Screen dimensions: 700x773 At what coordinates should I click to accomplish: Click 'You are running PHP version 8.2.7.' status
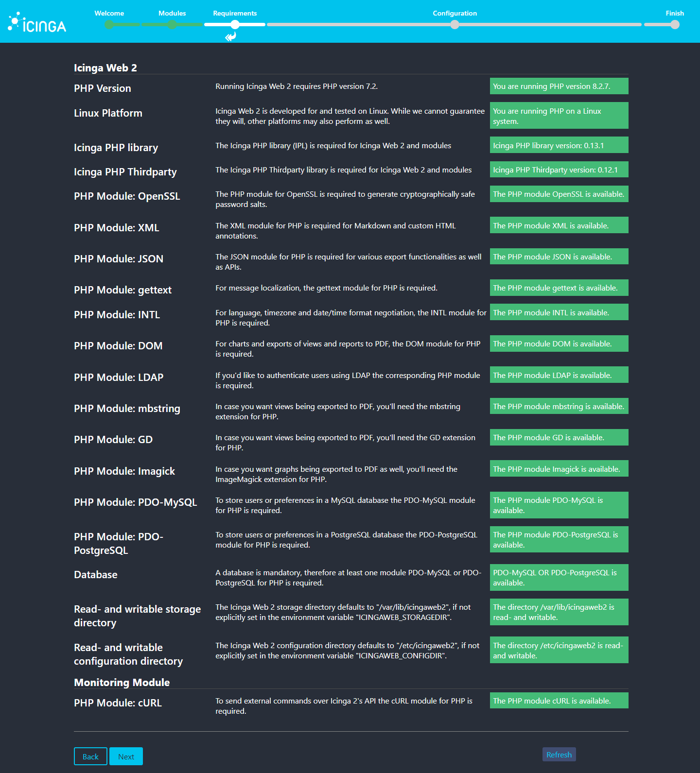(559, 86)
